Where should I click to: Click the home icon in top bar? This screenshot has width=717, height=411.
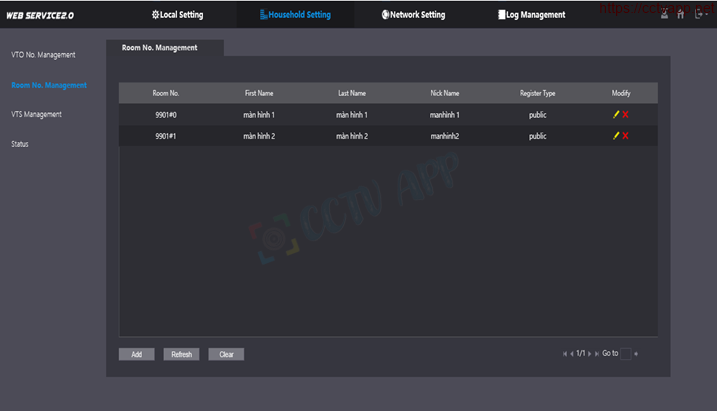pos(681,15)
